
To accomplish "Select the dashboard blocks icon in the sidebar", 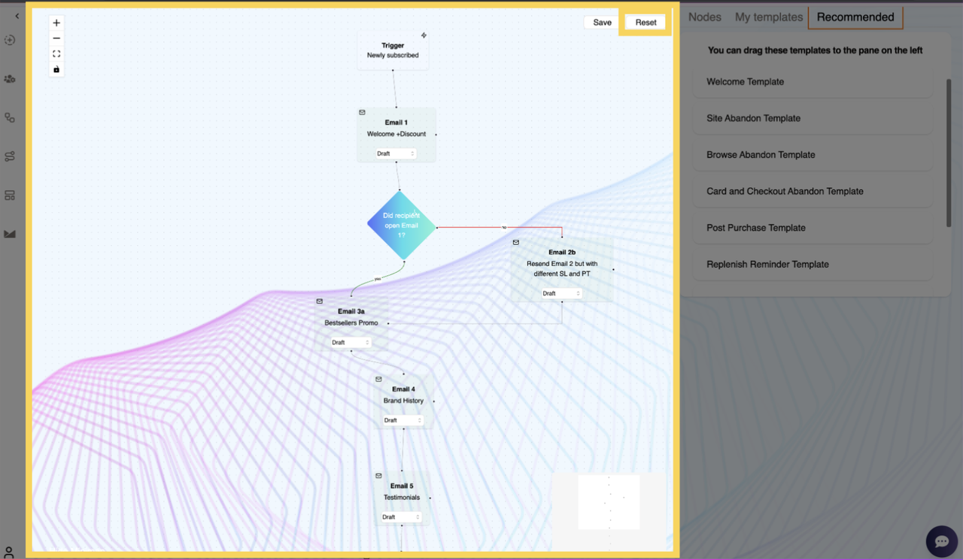I will 10,195.
